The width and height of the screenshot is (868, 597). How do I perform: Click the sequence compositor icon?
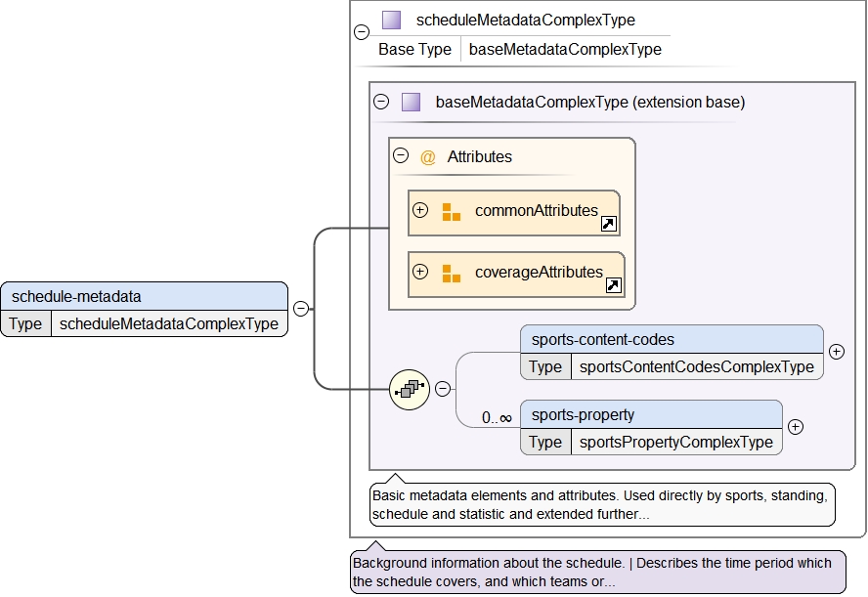pyautogui.click(x=410, y=389)
